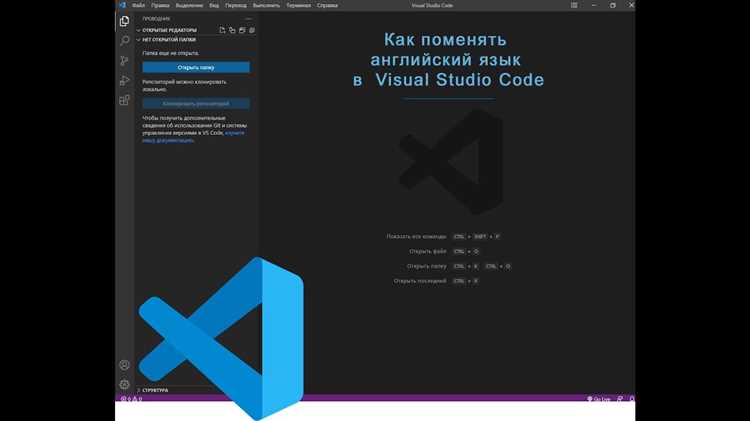The width and height of the screenshot is (750, 421).
Task: Click the Go Live status bar item
Action: 599,399
